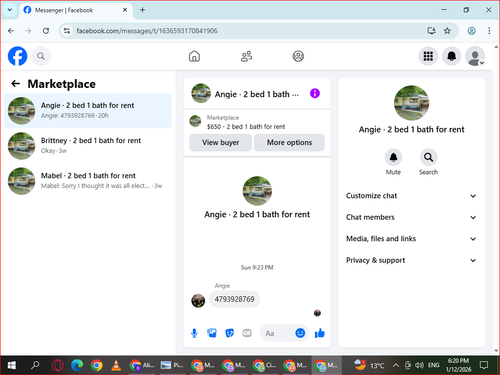Mute this chat with the bell icon
The image size is (500, 375).
[393, 157]
